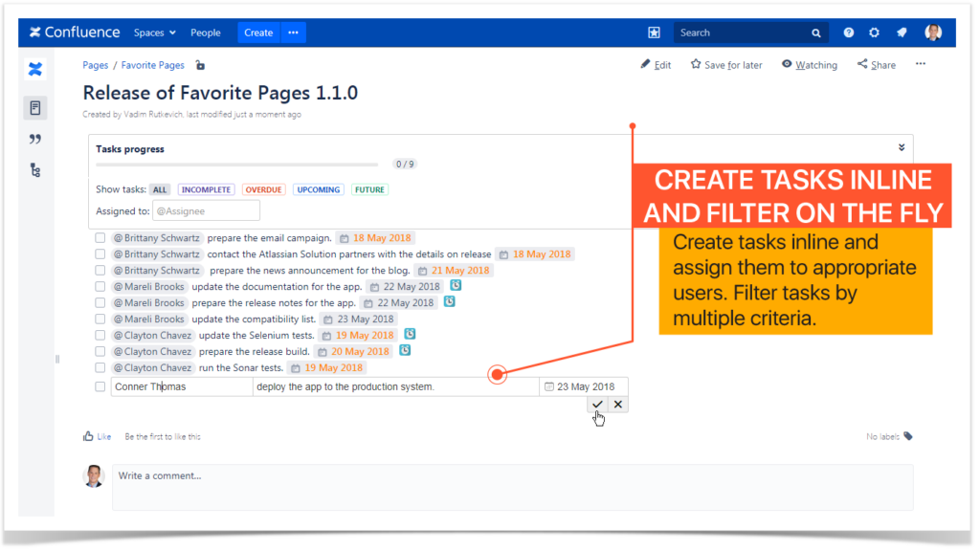
Task: Toggle Watching for this page
Action: pos(809,64)
